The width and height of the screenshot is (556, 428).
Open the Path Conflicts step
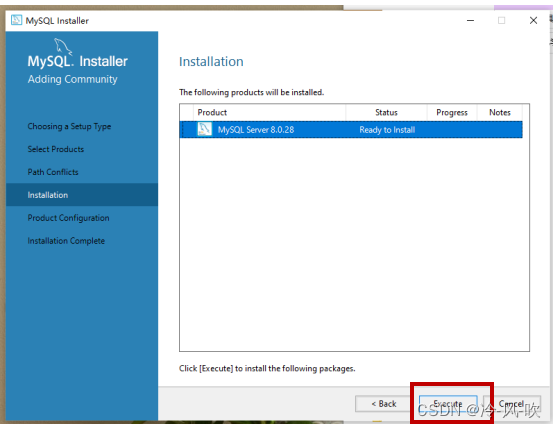point(53,172)
